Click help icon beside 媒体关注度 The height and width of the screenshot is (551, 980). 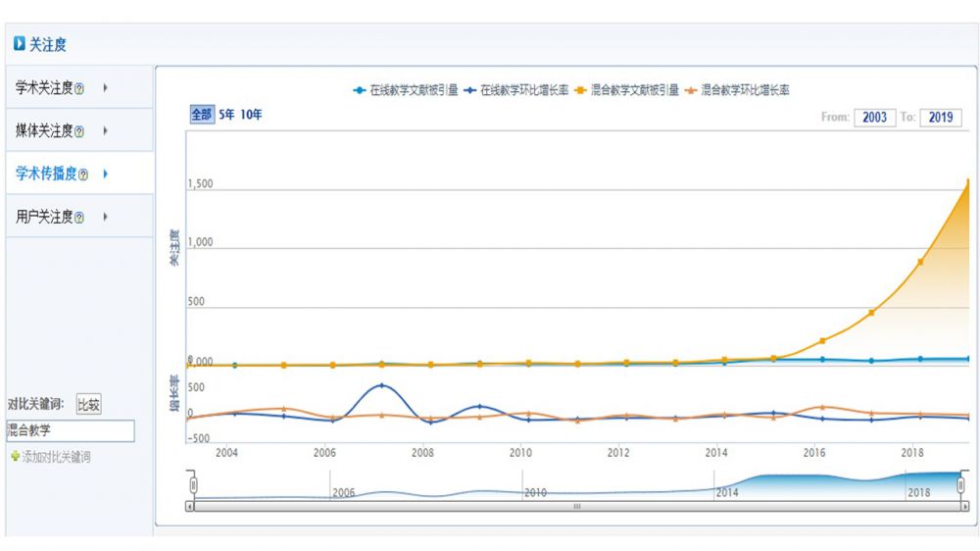79,132
